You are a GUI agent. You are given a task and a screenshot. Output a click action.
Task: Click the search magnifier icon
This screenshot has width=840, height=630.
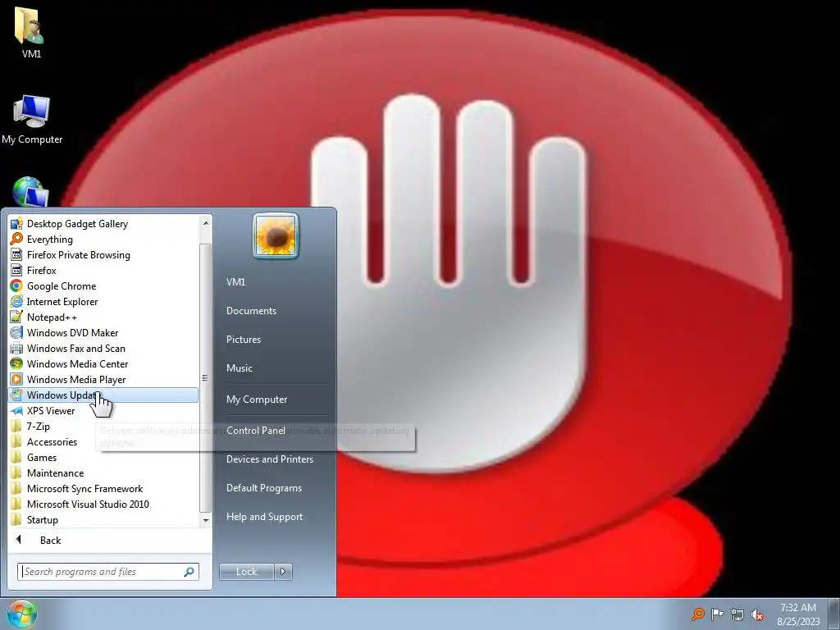tap(189, 572)
